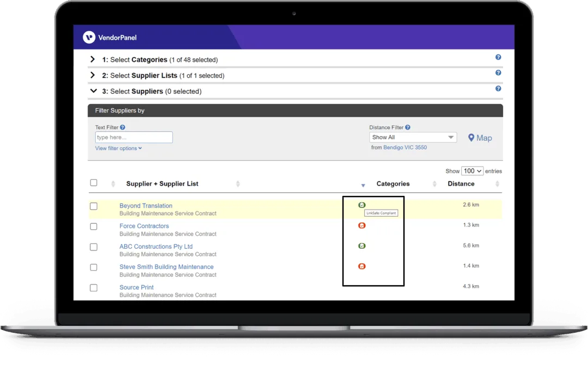Sort using arrows left of Supplier header
This screenshot has height=392, width=588.
[x=113, y=183]
